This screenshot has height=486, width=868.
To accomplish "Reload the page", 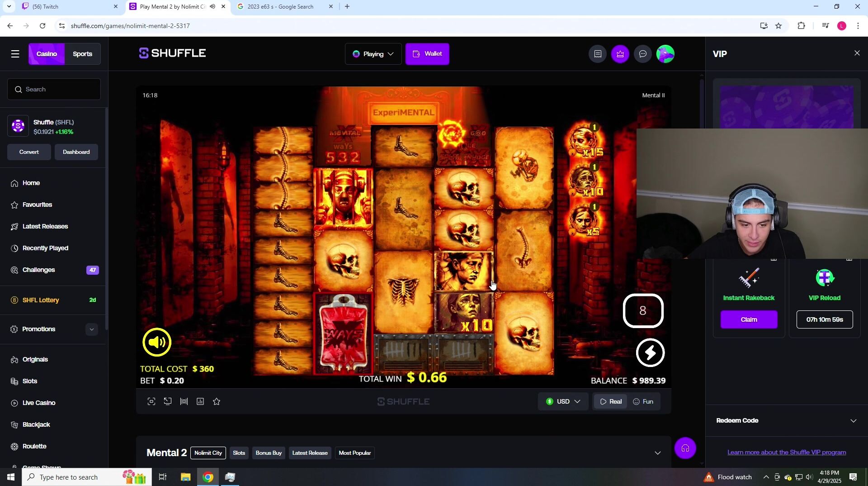I will coord(42,26).
